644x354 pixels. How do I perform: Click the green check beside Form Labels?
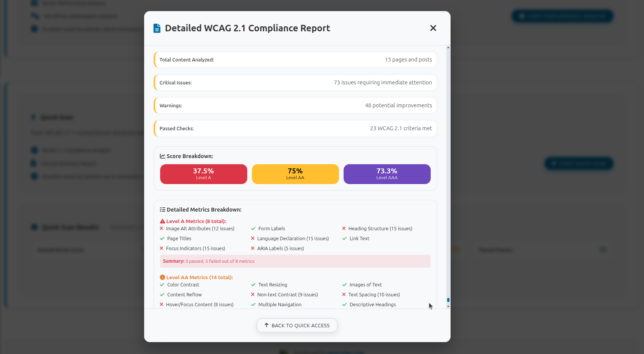(x=253, y=229)
